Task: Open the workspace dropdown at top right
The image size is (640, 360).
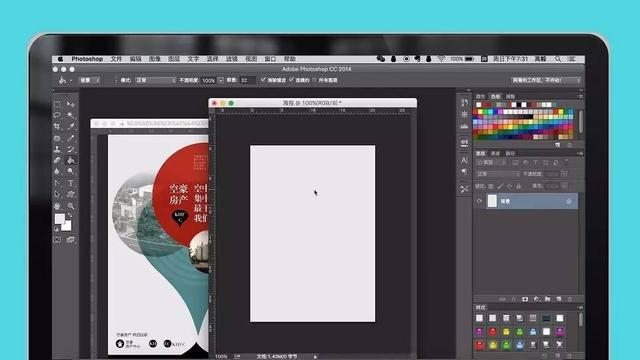Action: (546, 80)
